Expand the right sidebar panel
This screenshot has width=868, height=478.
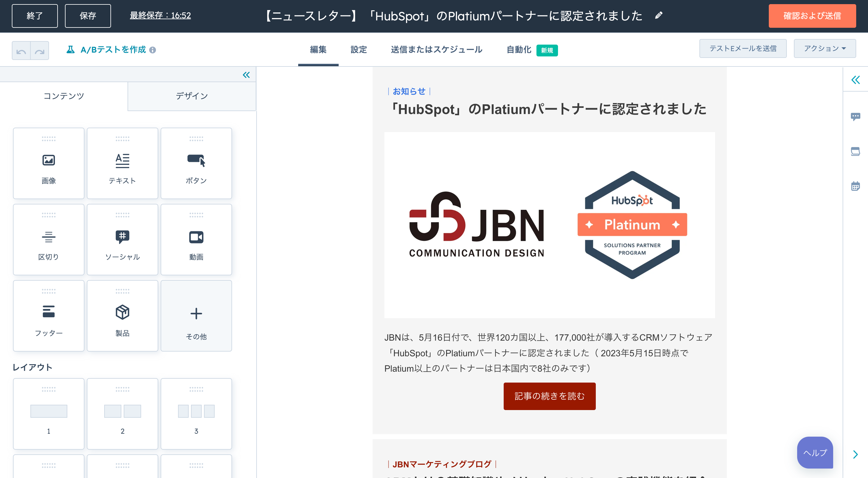(855, 80)
